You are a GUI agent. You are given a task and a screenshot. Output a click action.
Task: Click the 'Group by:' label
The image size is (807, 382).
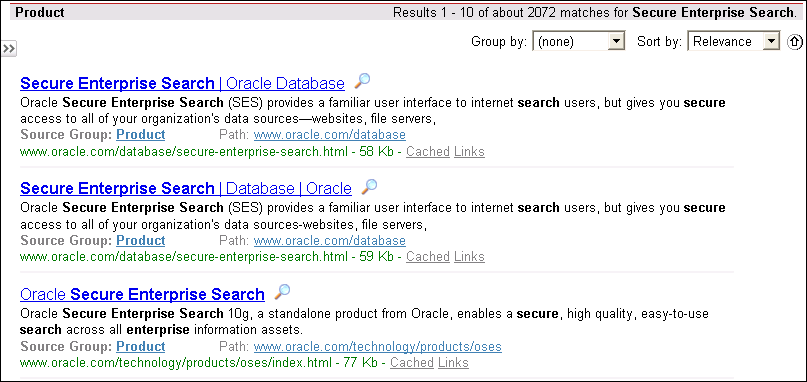click(499, 42)
